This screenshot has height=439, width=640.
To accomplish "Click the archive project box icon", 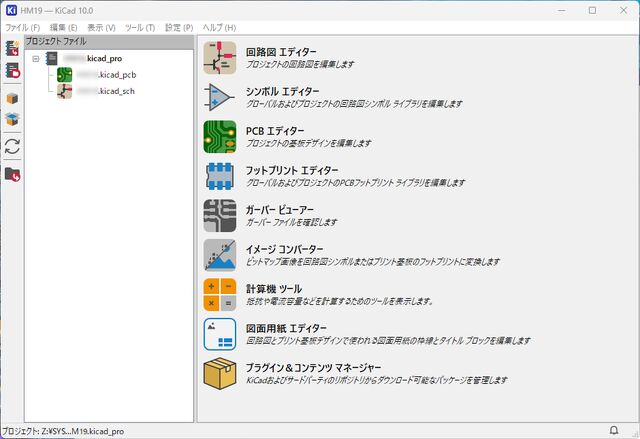I will click(12, 98).
